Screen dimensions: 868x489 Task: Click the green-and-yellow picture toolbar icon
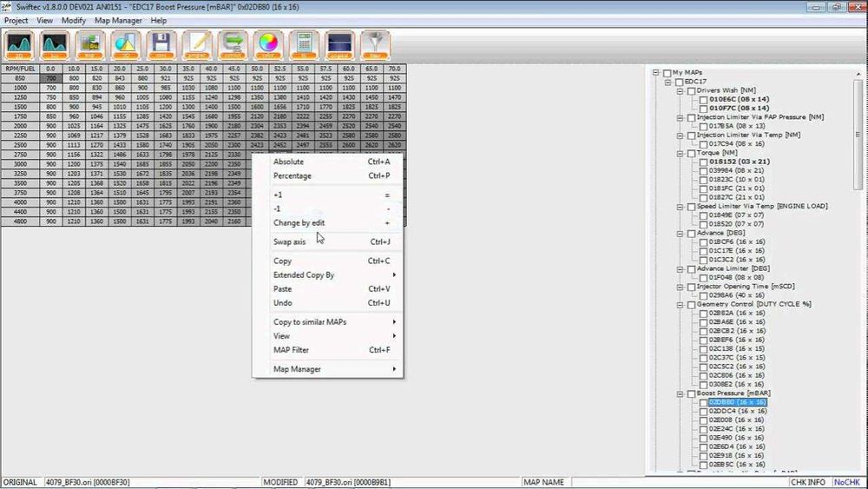[x=90, y=45]
